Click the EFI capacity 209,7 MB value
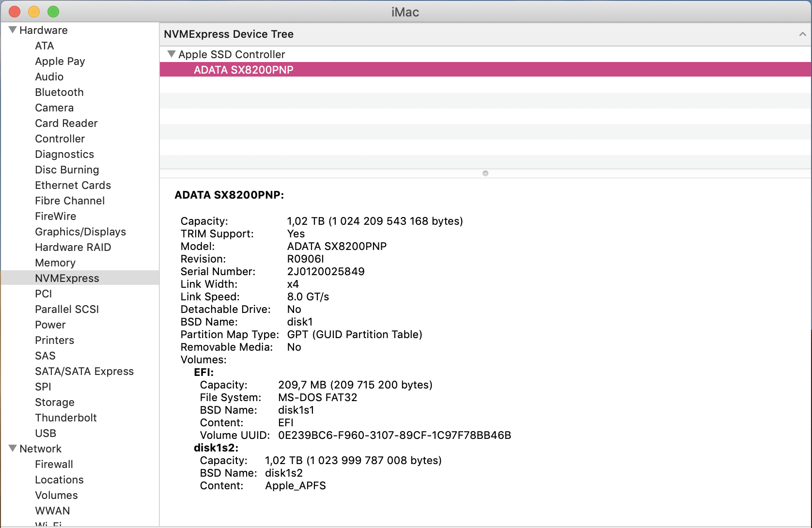Image resolution: width=812 pixels, height=528 pixels. (x=355, y=385)
